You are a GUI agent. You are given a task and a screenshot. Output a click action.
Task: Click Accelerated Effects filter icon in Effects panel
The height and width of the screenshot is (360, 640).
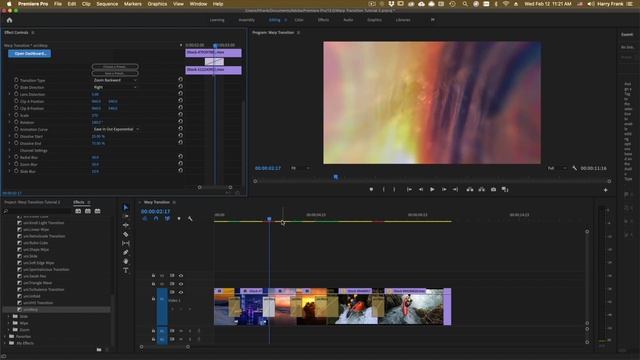tap(78, 211)
